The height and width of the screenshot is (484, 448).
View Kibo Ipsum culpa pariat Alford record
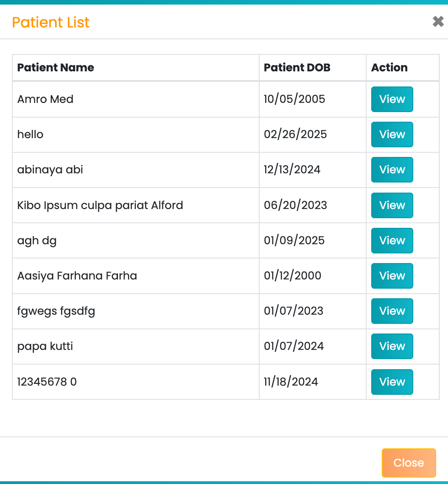point(392,205)
